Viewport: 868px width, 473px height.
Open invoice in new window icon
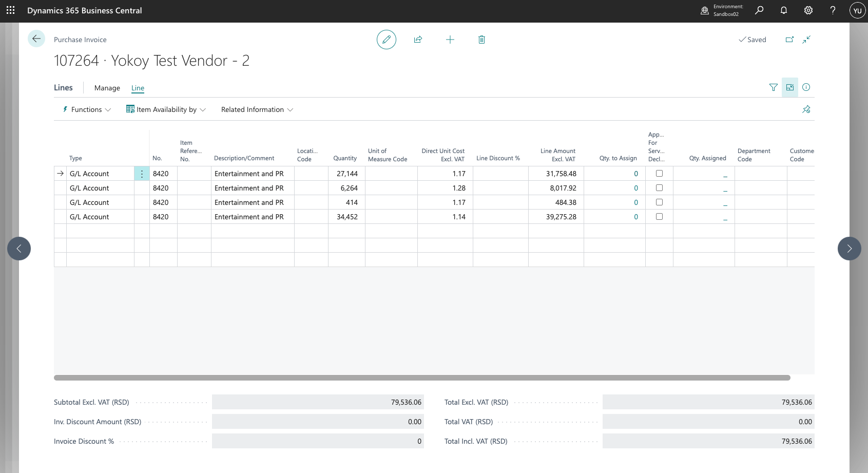tap(789, 40)
